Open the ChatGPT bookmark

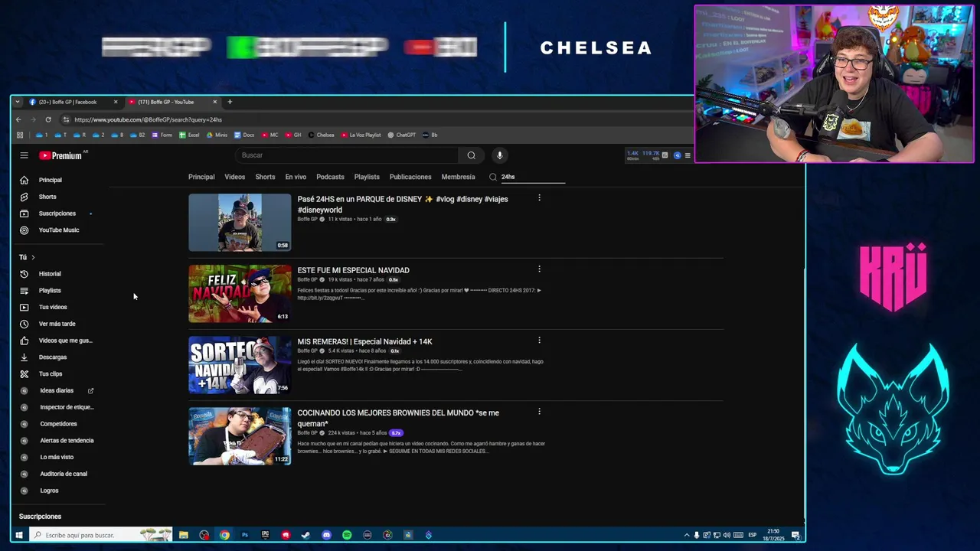(402, 135)
